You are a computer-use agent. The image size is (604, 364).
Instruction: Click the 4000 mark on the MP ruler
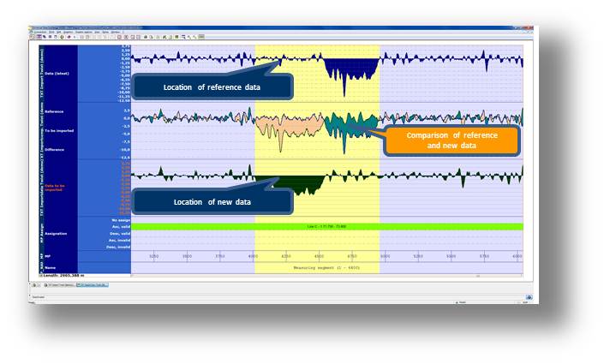tap(254, 255)
